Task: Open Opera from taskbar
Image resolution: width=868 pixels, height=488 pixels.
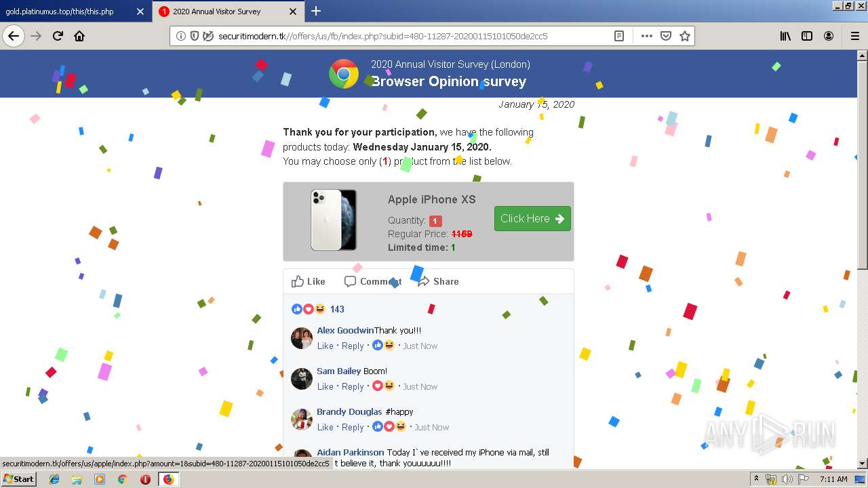Action: pos(145,479)
